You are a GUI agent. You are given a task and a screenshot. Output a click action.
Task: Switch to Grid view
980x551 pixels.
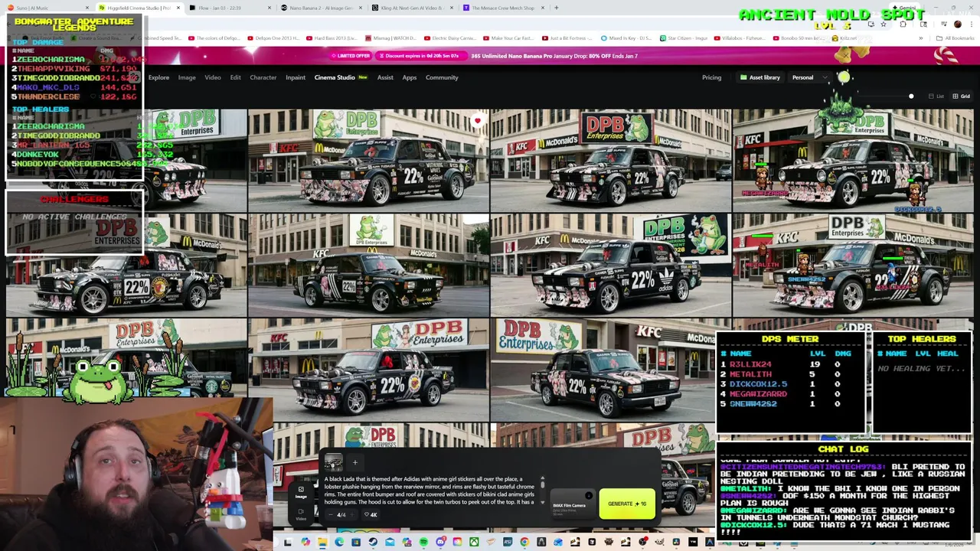point(961,96)
